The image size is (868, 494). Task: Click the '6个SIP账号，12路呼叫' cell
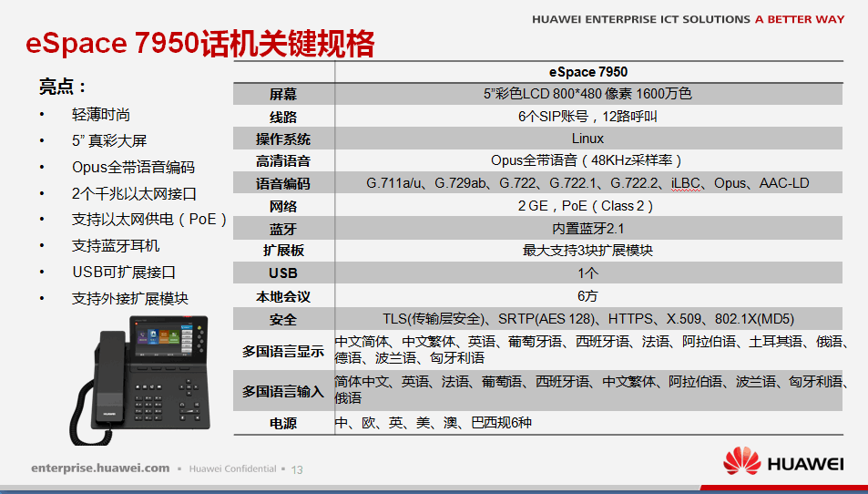pyautogui.click(x=587, y=117)
